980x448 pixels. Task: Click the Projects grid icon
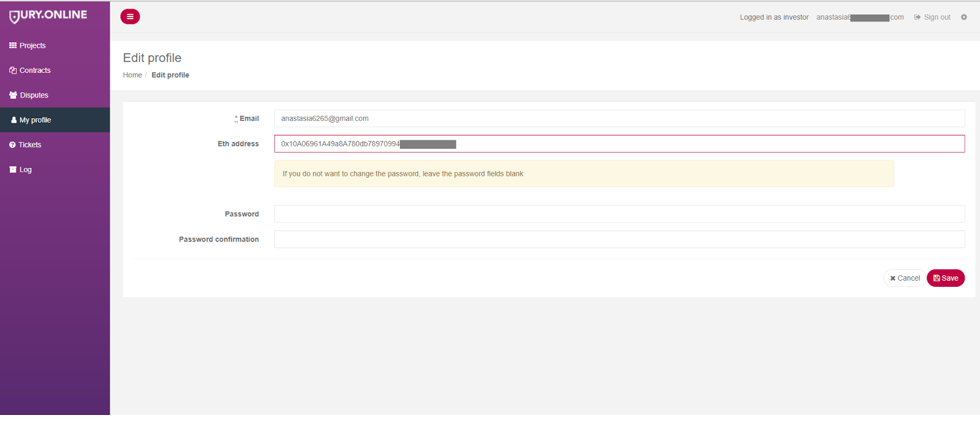click(13, 45)
